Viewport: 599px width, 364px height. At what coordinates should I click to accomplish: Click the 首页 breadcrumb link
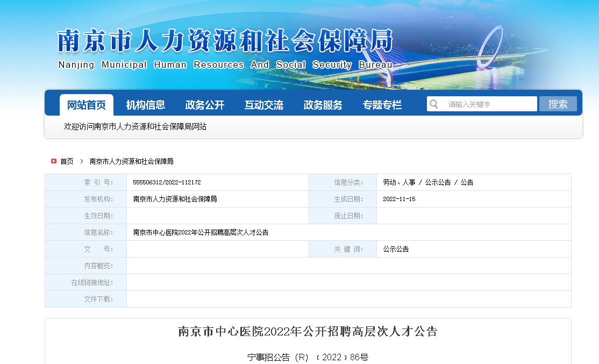point(67,161)
